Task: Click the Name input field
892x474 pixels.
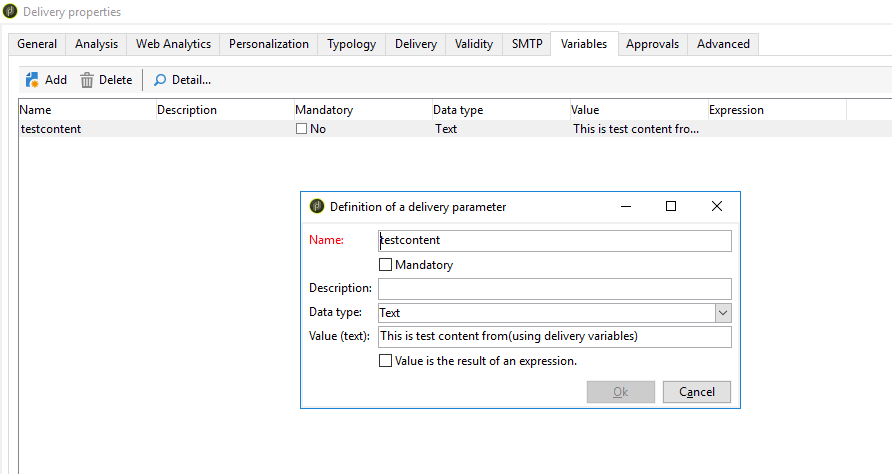Action: [x=555, y=241]
